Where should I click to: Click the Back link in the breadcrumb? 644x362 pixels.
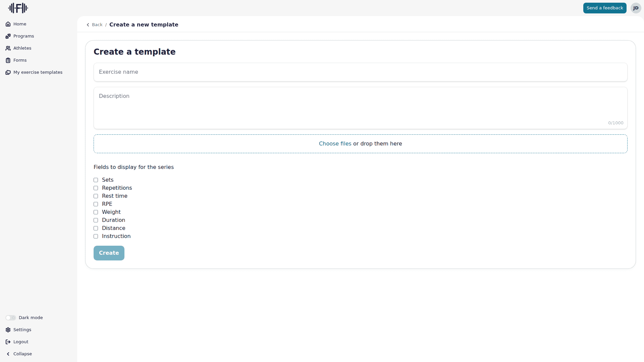pyautogui.click(x=97, y=25)
